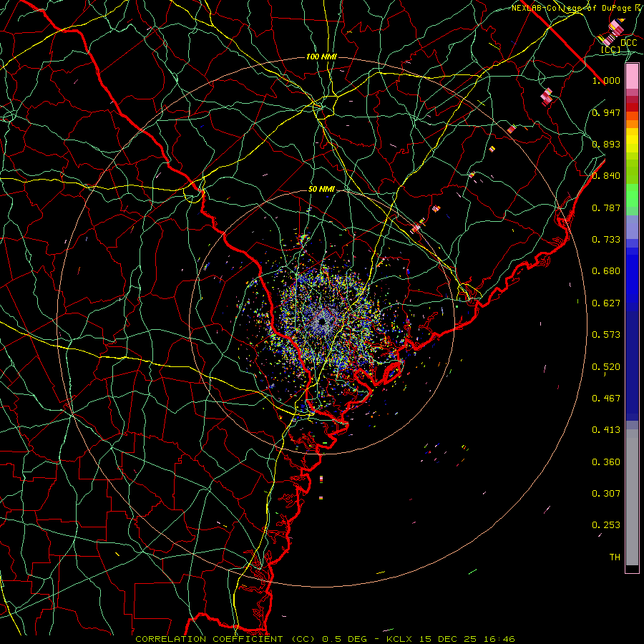This screenshot has height=644, width=644.
Task: Click the "100 NMI" range ring label
Action: click(x=321, y=57)
